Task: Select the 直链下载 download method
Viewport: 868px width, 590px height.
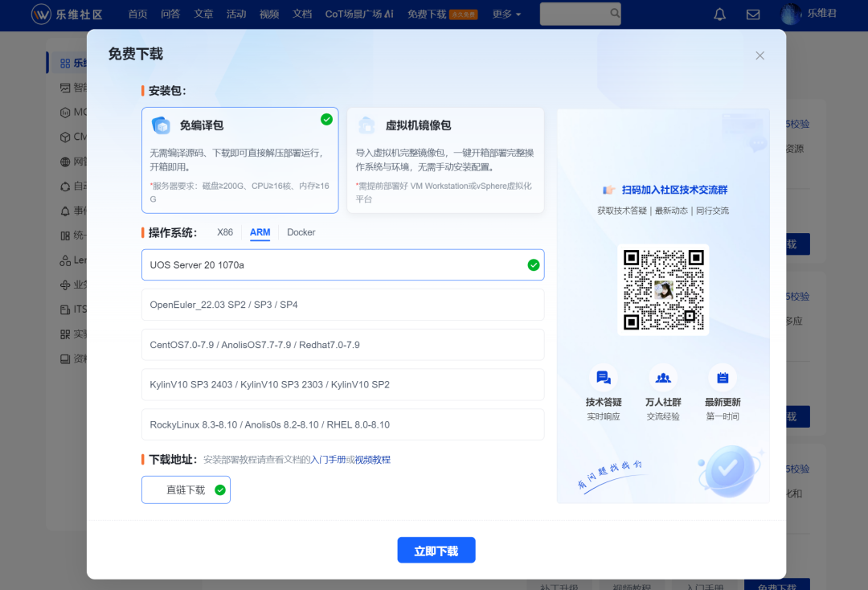Action: (186, 490)
